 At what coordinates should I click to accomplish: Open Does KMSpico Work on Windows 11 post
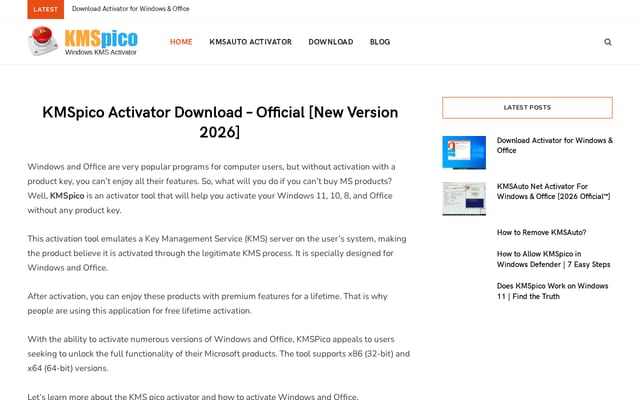(x=552, y=291)
